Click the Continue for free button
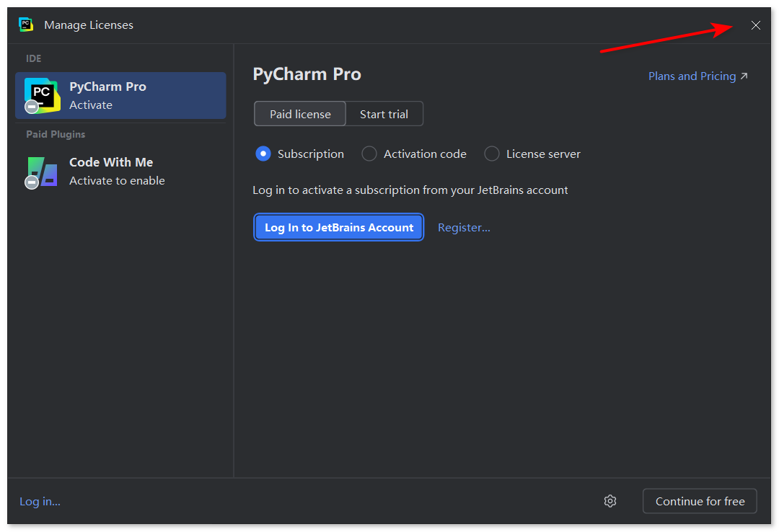This screenshot has width=779, height=532. tap(700, 501)
